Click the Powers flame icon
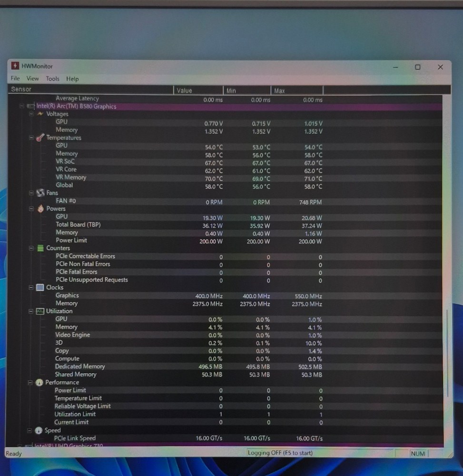 click(40, 208)
